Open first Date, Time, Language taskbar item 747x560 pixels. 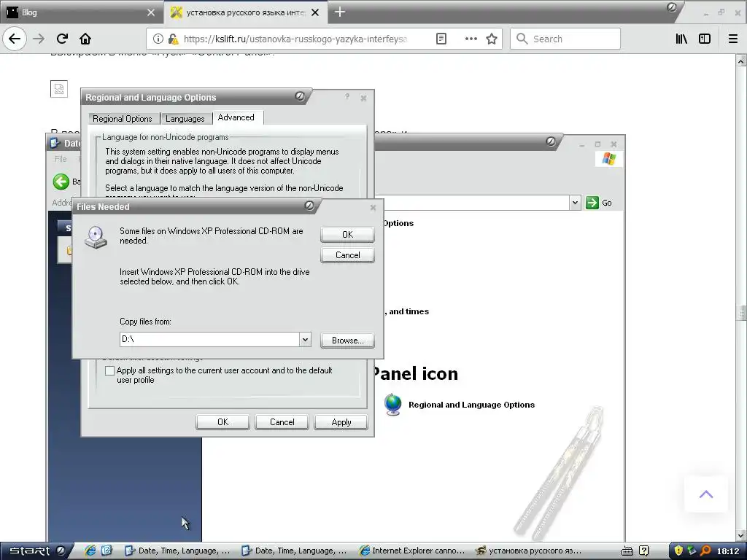coord(177,551)
